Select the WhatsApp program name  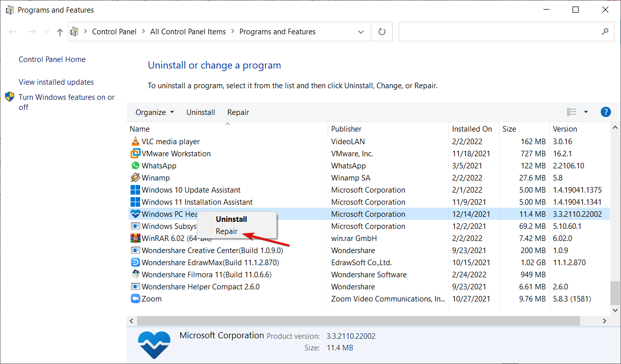pos(159,166)
